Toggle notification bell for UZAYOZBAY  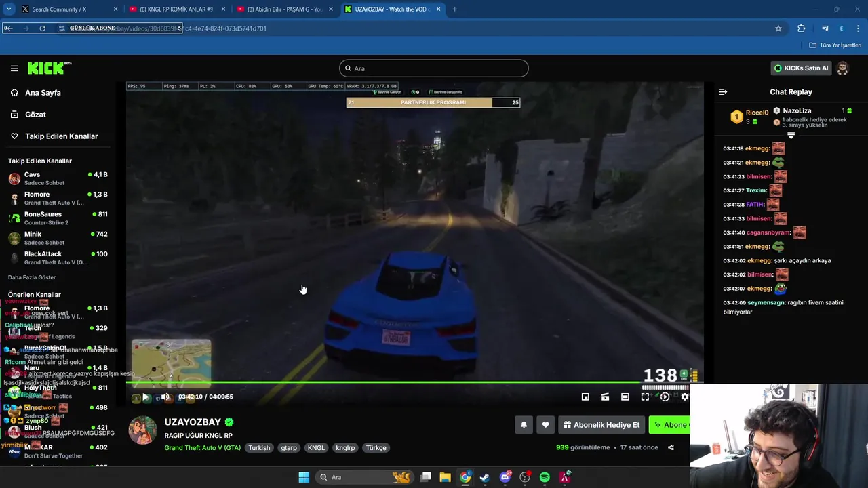coord(524,425)
